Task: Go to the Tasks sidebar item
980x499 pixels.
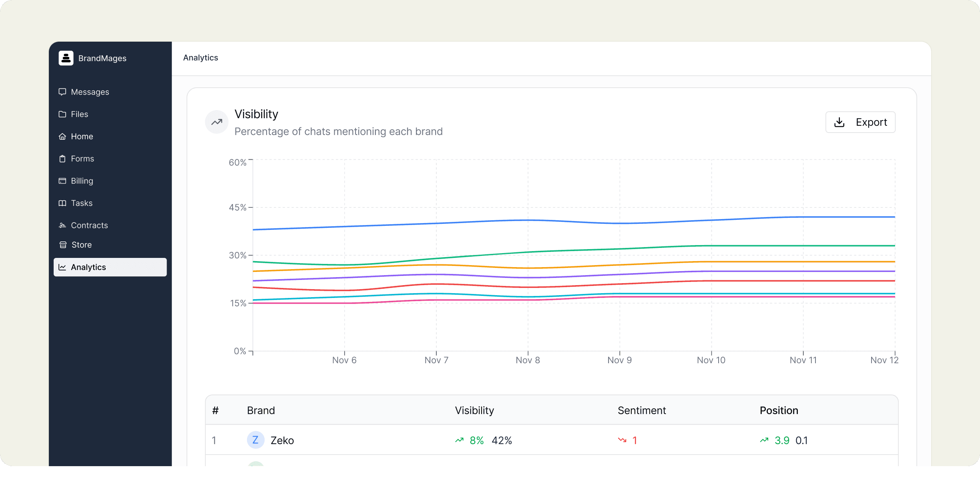Action: point(82,203)
